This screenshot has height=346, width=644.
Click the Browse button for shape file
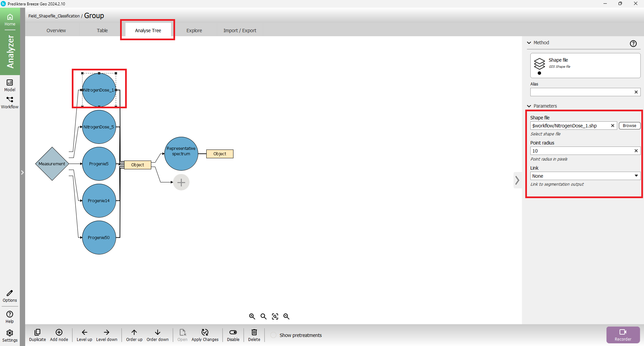point(629,126)
